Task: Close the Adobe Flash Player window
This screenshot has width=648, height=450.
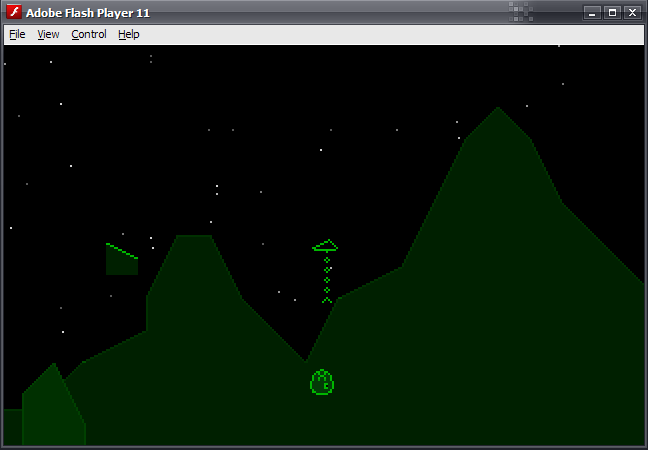Action: click(632, 13)
